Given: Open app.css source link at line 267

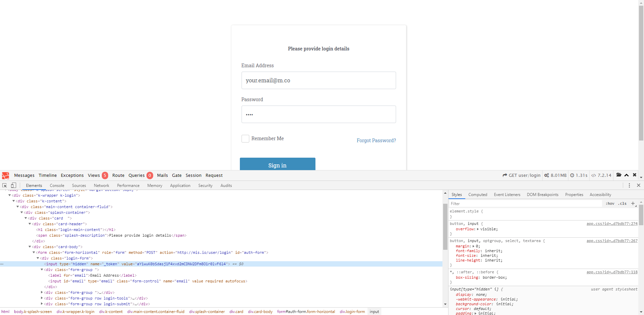Looking at the screenshot, I should tap(612, 241).
